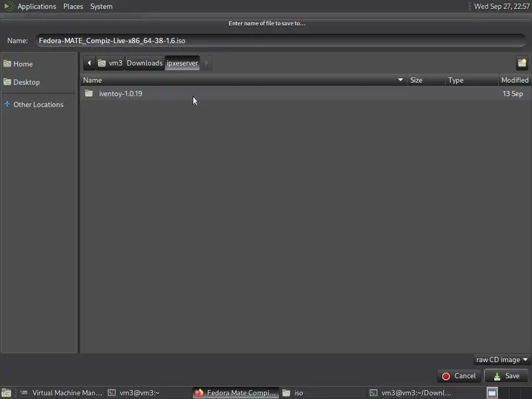Open the raw CD image filter dropdown
This screenshot has width=532, height=399.
click(x=501, y=360)
